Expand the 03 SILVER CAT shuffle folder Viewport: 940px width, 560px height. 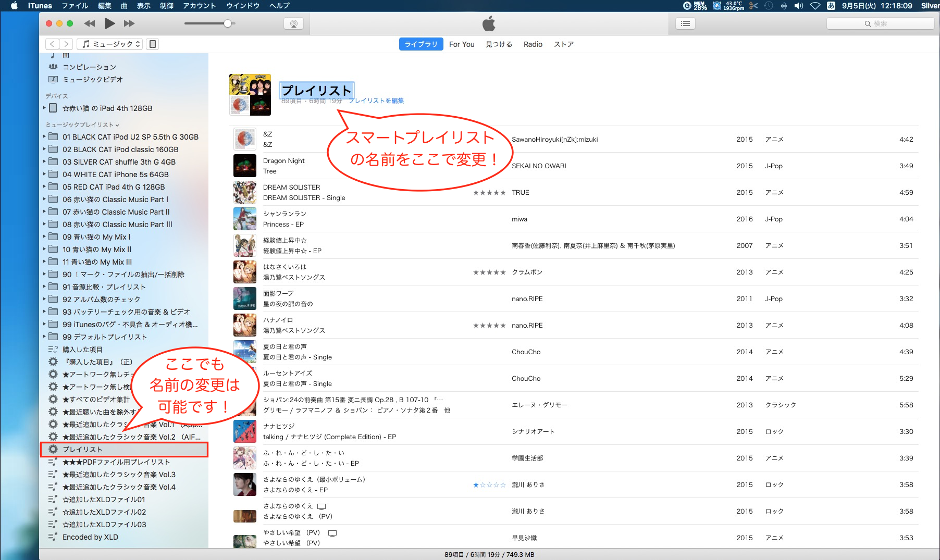(44, 162)
